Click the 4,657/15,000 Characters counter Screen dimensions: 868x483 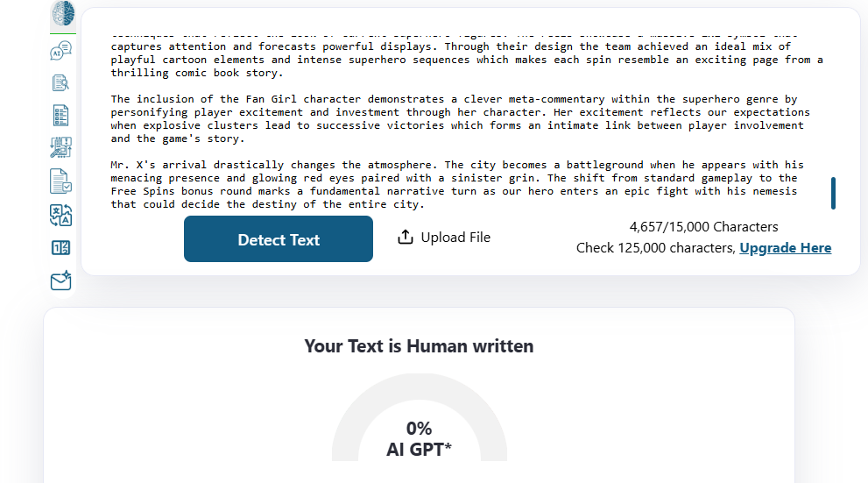[x=703, y=227]
